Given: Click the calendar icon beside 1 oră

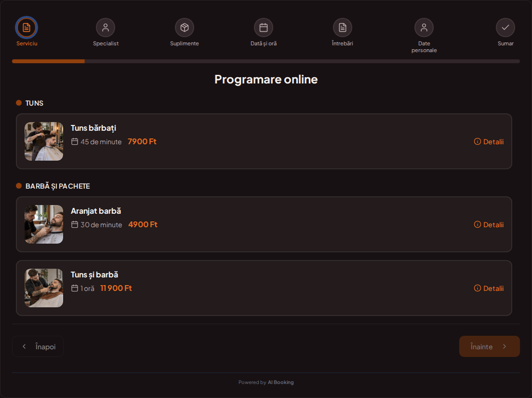Looking at the screenshot, I should (x=75, y=288).
